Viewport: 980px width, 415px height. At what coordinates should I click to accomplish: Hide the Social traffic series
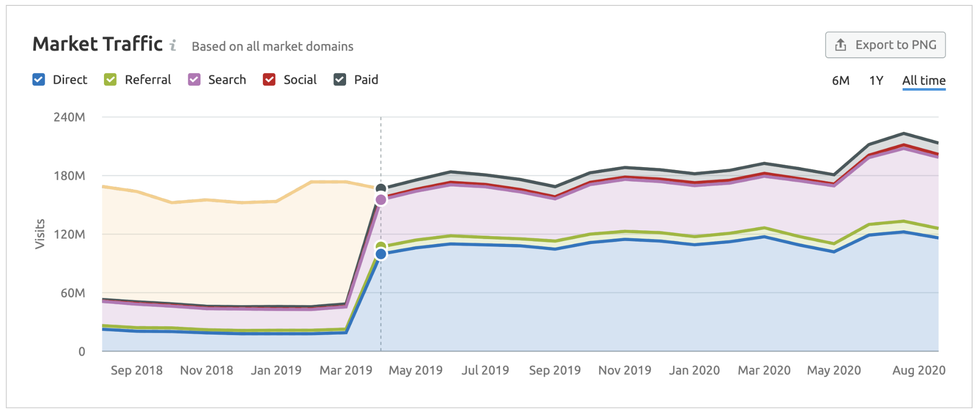point(269,80)
